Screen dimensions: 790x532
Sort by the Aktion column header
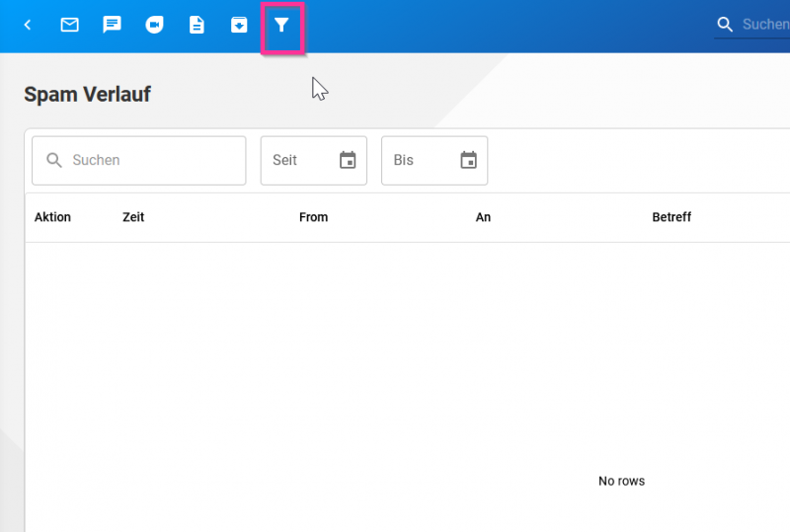click(x=52, y=217)
